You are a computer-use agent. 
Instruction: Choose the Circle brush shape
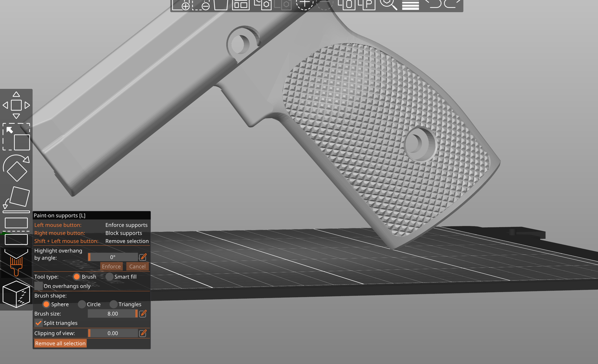point(82,304)
